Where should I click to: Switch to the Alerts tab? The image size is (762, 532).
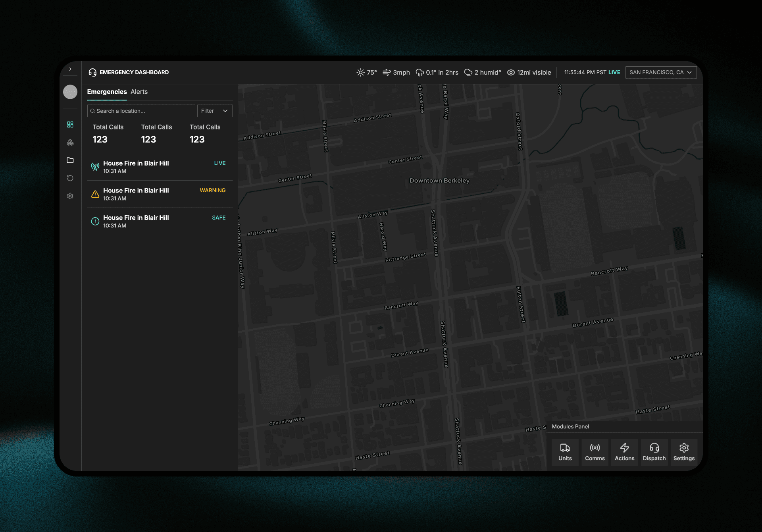pos(139,92)
